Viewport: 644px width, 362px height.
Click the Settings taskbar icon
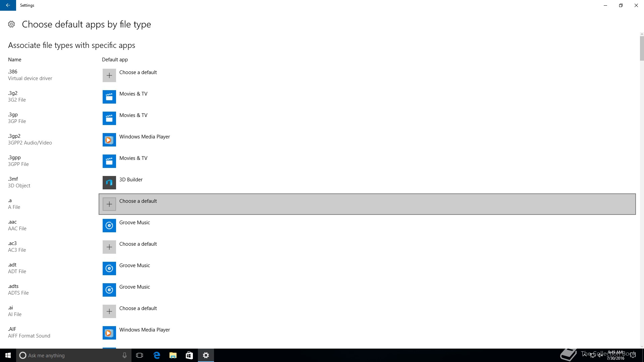pyautogui.click(x=206, y=355)
